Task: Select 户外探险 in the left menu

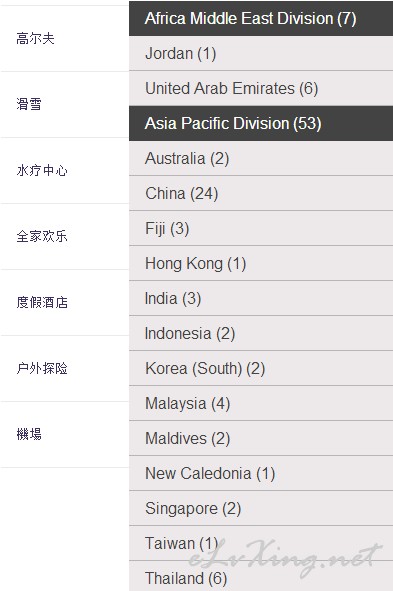Action: pyautogui.click(x=64, y=369)
